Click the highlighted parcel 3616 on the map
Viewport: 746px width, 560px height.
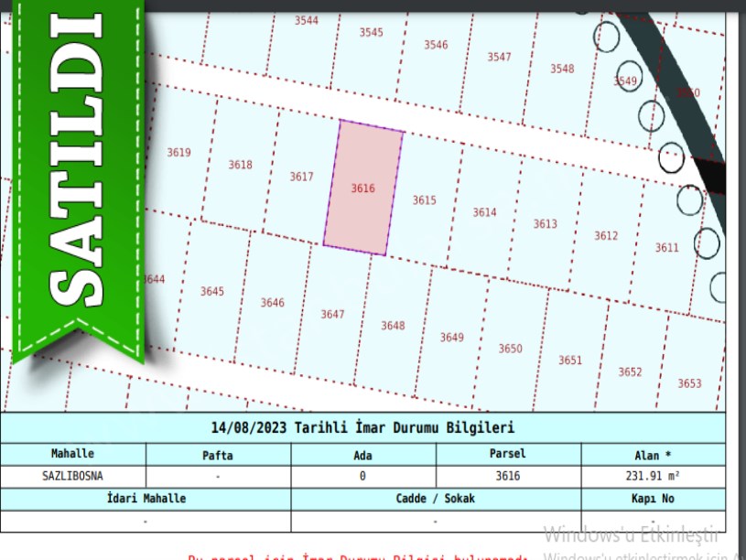[363, 188]
